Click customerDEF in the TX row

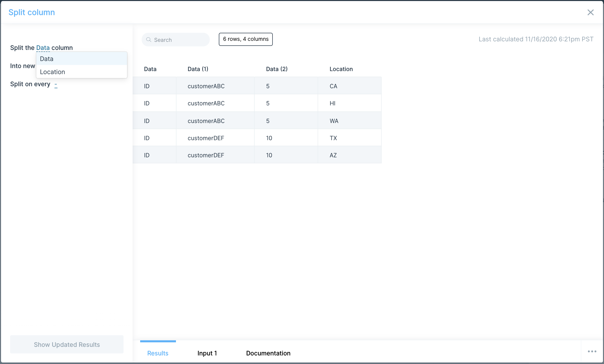(215, 138)
